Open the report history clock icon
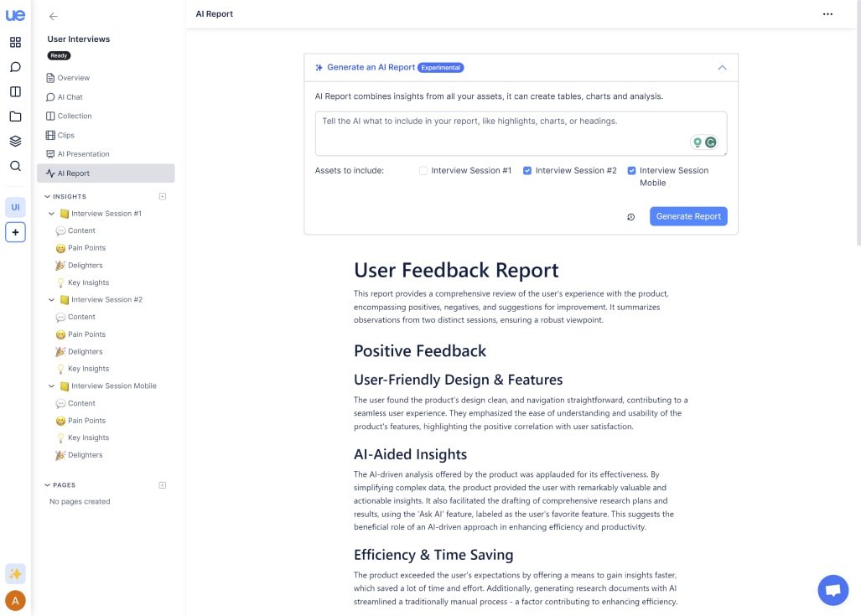 [x=631, y=217]
